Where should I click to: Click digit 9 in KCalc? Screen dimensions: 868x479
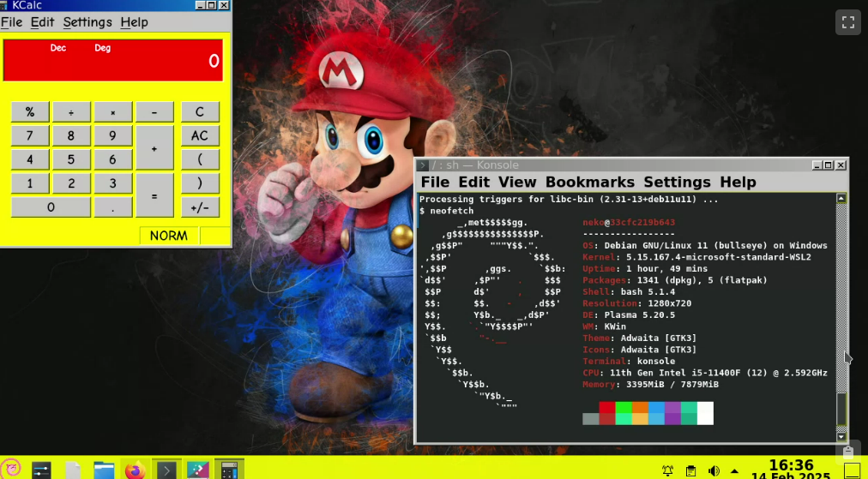pyautogui.click(x=113, y=136)
